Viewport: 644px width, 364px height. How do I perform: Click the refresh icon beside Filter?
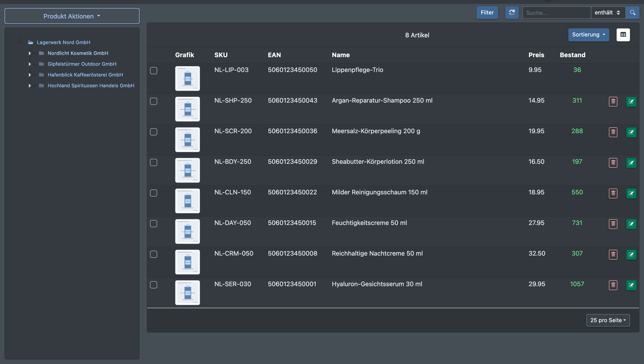point(512,13)
